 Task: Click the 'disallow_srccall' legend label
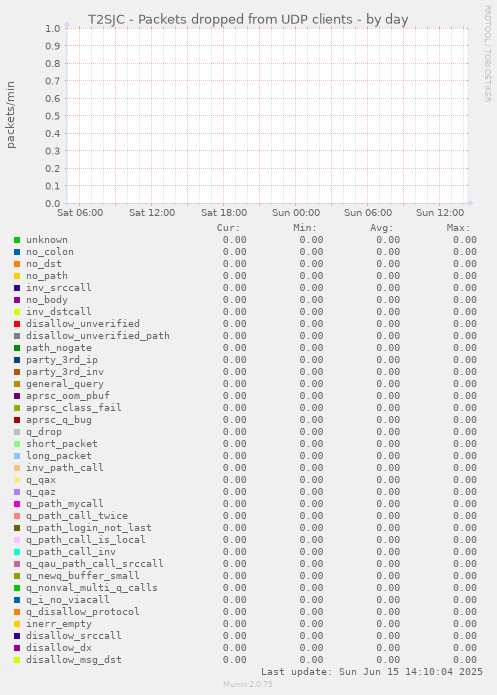click(x=74, y=636)
